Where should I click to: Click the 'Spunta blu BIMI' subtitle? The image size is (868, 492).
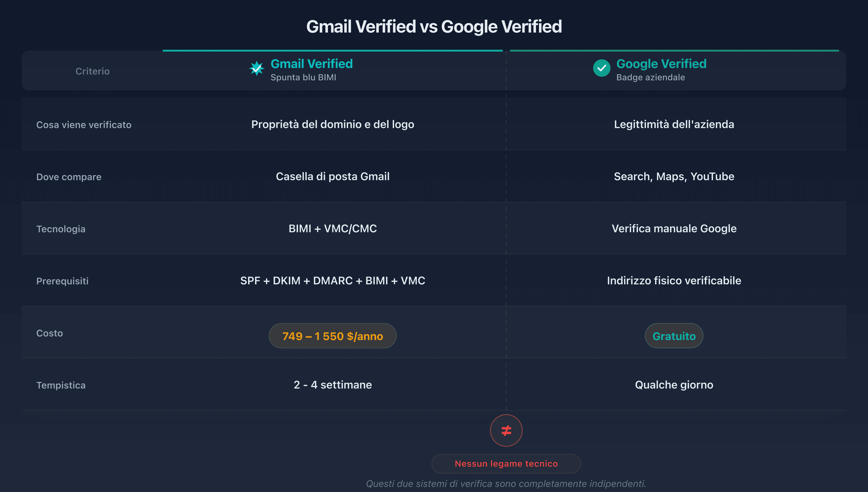(x=303, y=77)
